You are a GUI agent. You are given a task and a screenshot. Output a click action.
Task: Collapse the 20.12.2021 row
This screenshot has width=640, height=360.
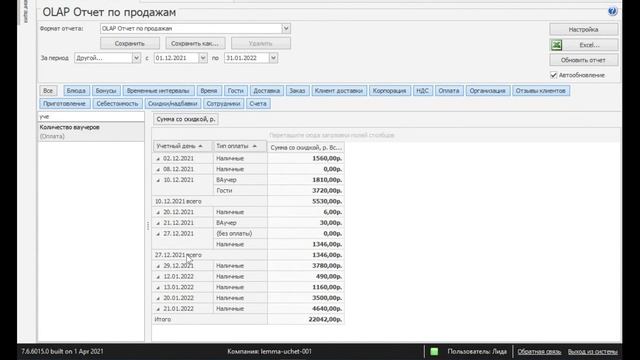tap(158, 212)
